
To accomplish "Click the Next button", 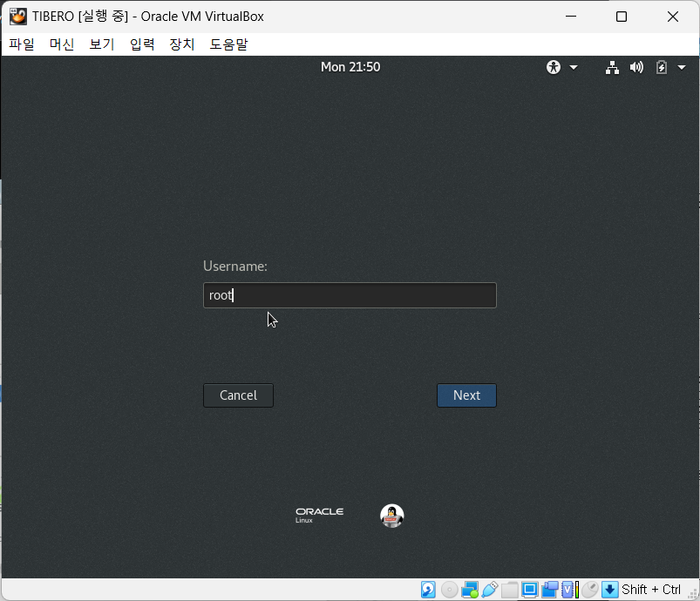I will 466,395.
